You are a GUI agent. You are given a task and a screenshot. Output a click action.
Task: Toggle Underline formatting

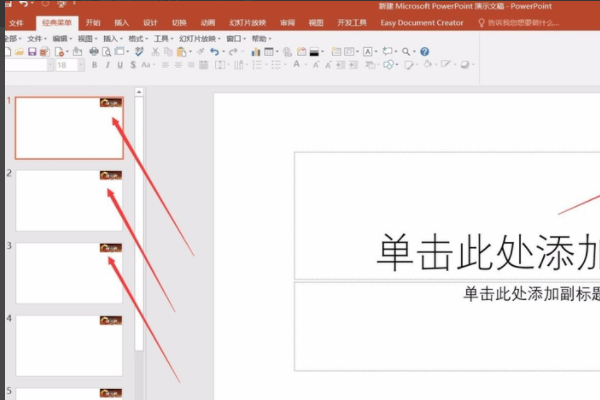120,65
